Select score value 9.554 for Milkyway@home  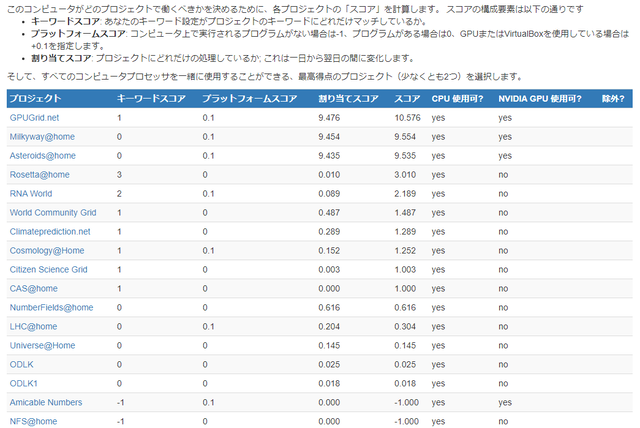tap(405, 137)
